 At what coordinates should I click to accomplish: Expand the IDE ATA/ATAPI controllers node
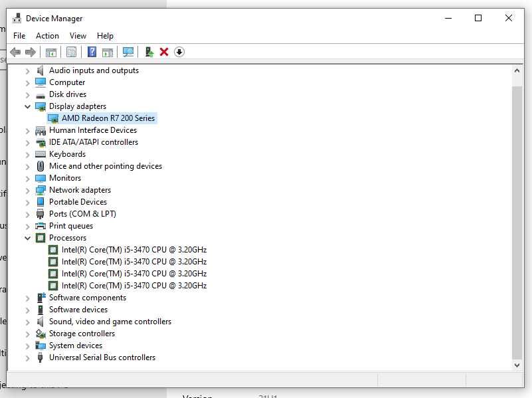click(27, 143)
